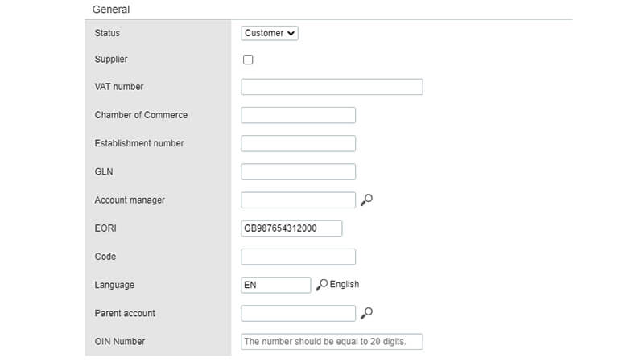
Task: Activate the GLN text box
Action: click(298, 172)
